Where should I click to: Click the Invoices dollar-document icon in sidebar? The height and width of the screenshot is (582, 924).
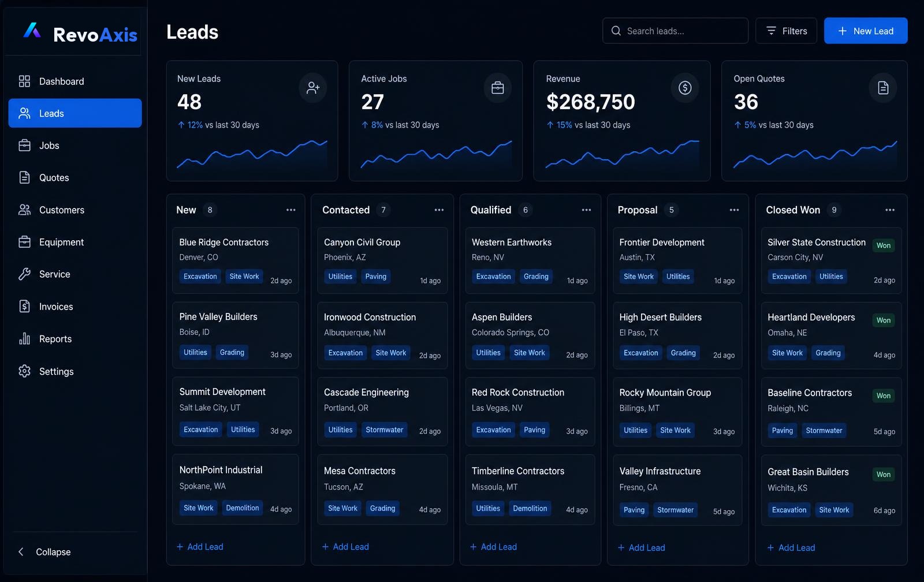pos(24,307)
